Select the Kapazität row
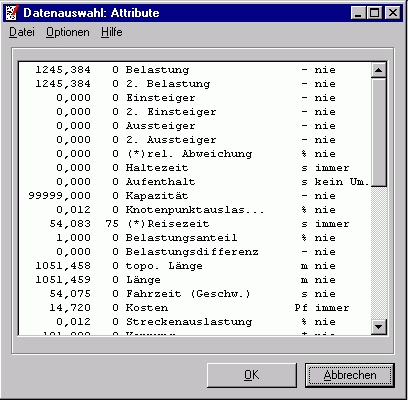This screenshot has height=400, width=408. (x=195, y=196)
